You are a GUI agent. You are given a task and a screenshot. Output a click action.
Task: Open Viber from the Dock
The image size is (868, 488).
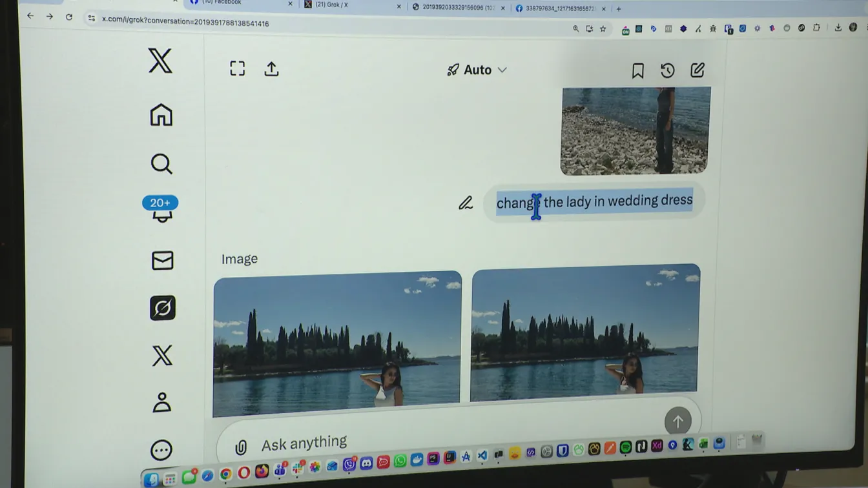click(x=349, y=464)
